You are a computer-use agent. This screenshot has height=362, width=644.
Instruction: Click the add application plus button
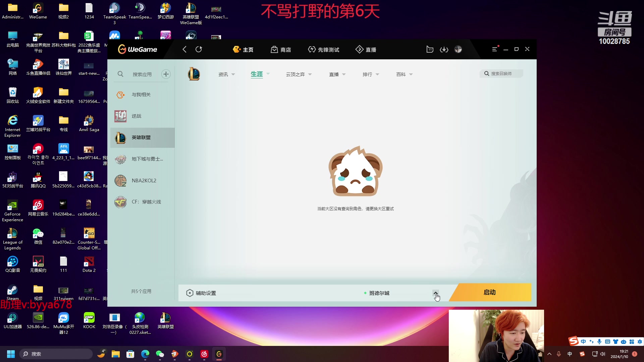click(166, 74)
